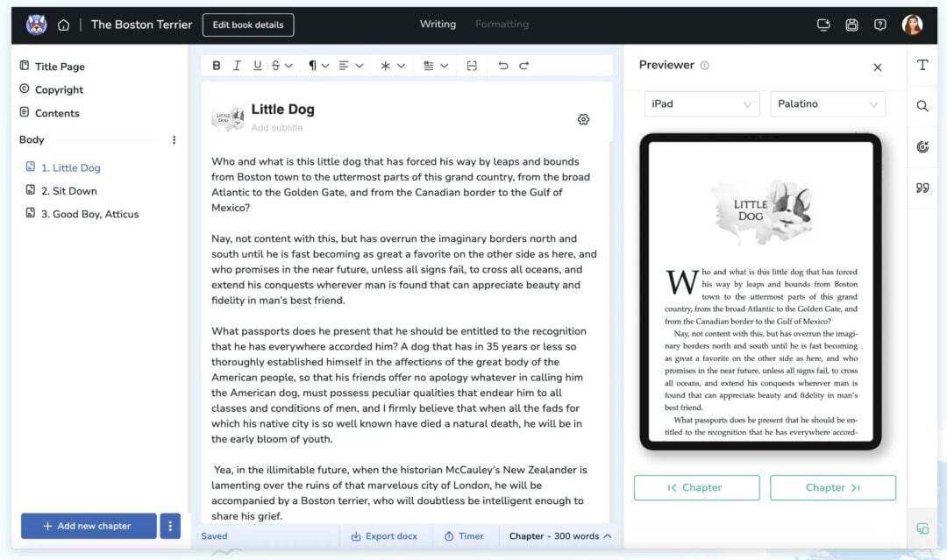Click the goals target icon in the sidebar
The image size is (947, 560).
point(922,146)
